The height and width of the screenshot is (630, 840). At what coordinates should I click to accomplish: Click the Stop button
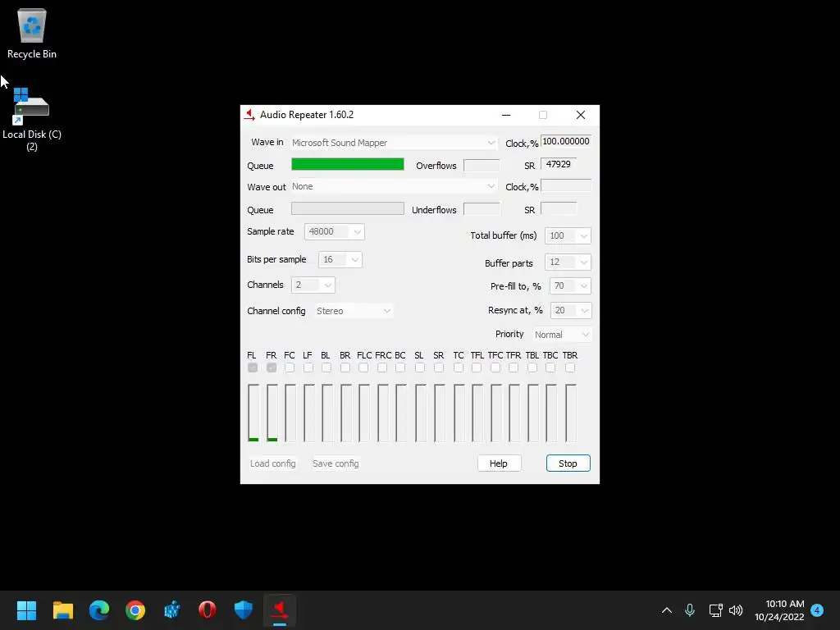click(568, 463)
